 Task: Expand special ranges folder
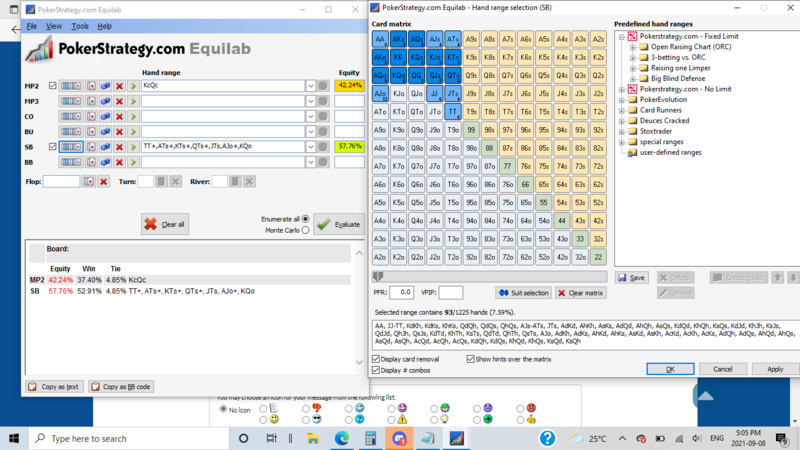(x=622, y=142)
